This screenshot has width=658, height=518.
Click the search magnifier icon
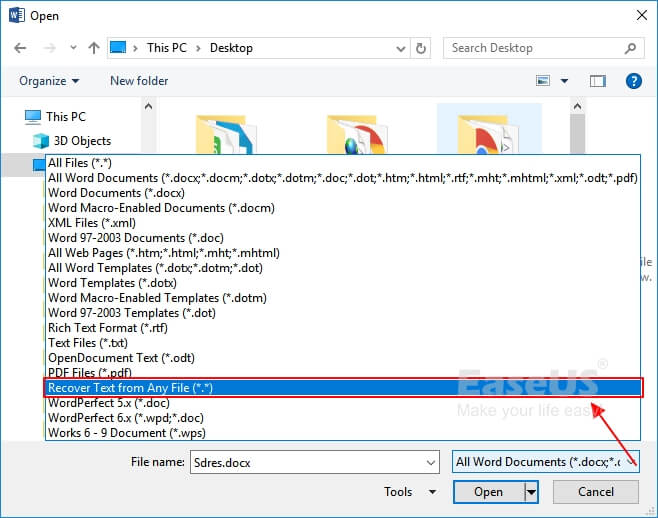click(630, 48)
